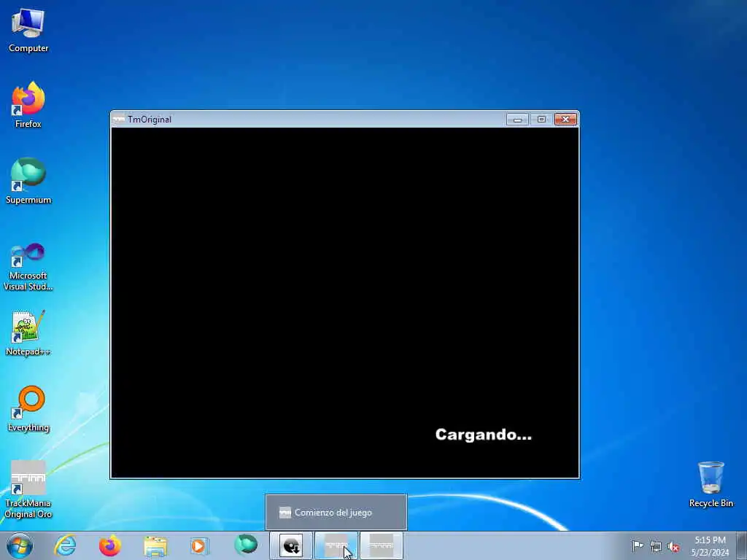The width and height of the screenshot is (747, 560).
Task: Open Windows Explorer folder in taskbar
Action: click(155, 545)
